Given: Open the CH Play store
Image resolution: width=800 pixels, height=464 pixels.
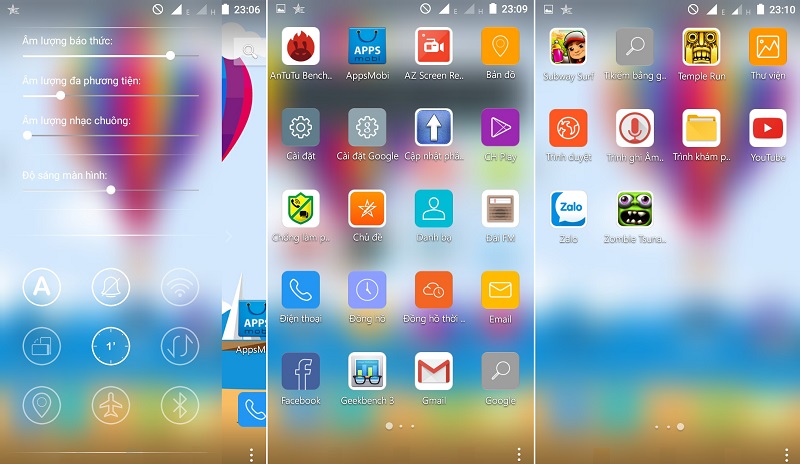Looking at the screenshot, I should 500,127.
